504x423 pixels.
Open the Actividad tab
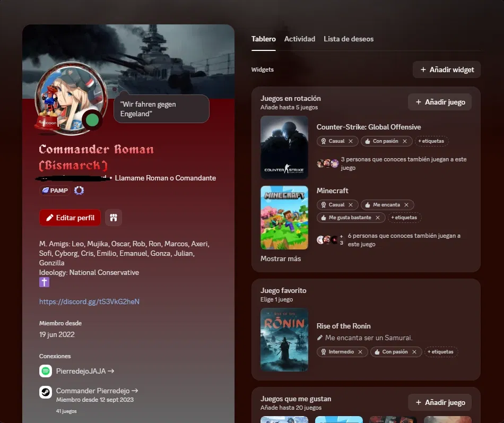point(300,39)
